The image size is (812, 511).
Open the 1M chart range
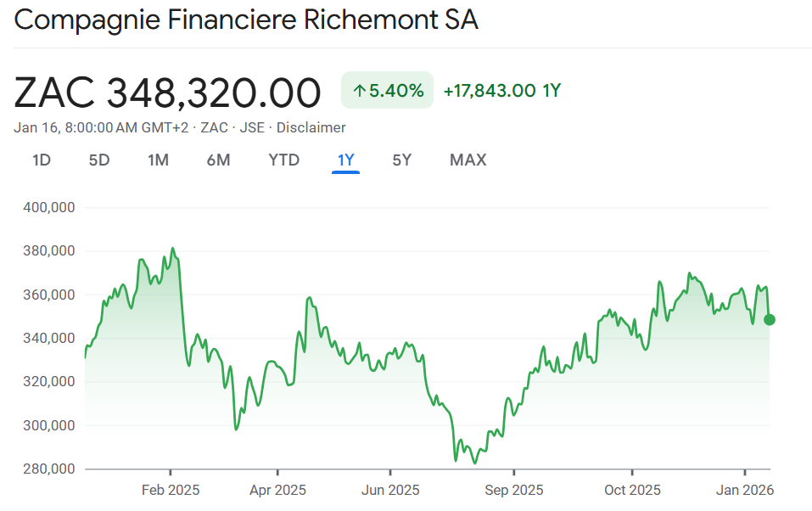[x=158, y=160]
